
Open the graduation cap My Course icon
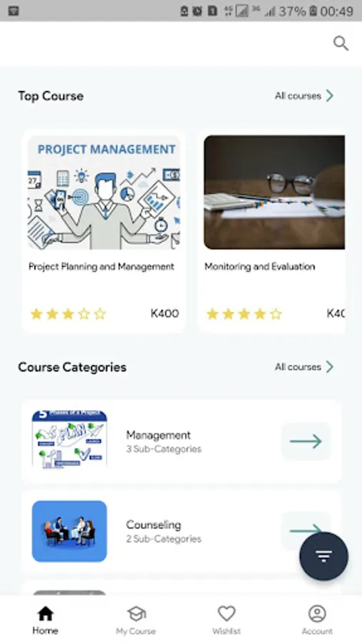[136, 614]
